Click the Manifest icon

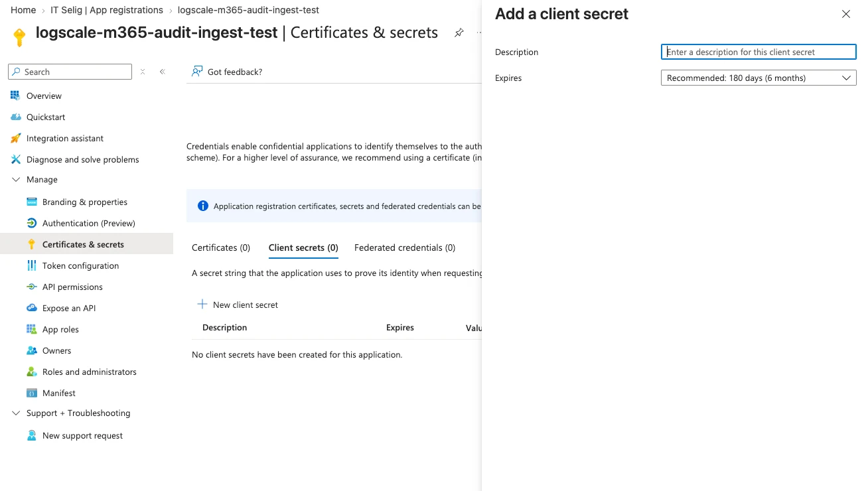coord(31,393)
